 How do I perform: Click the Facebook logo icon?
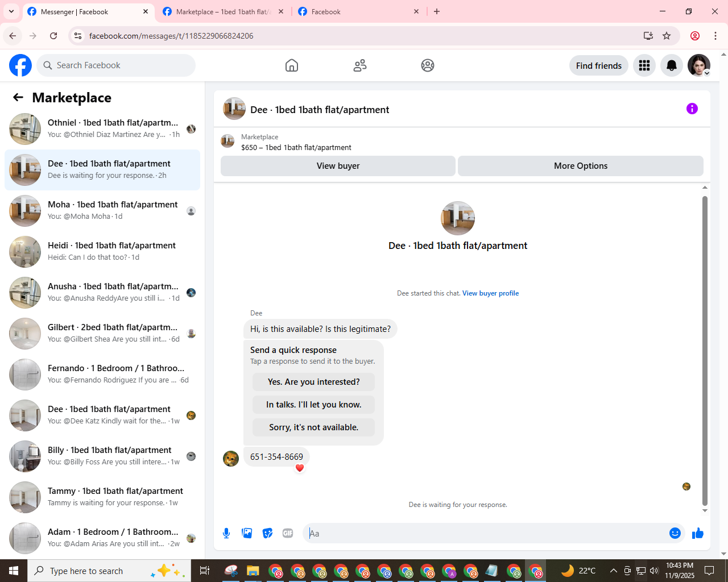coord(20,65)
